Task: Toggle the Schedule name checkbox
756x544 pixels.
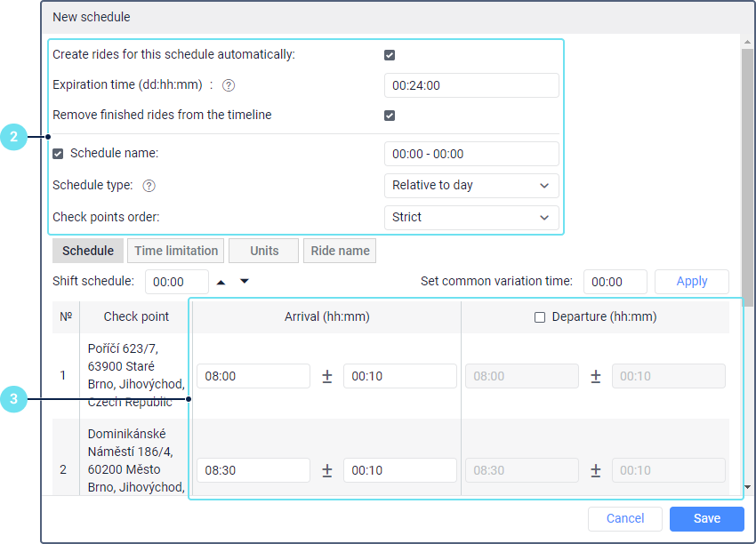Action: [59, 154]
